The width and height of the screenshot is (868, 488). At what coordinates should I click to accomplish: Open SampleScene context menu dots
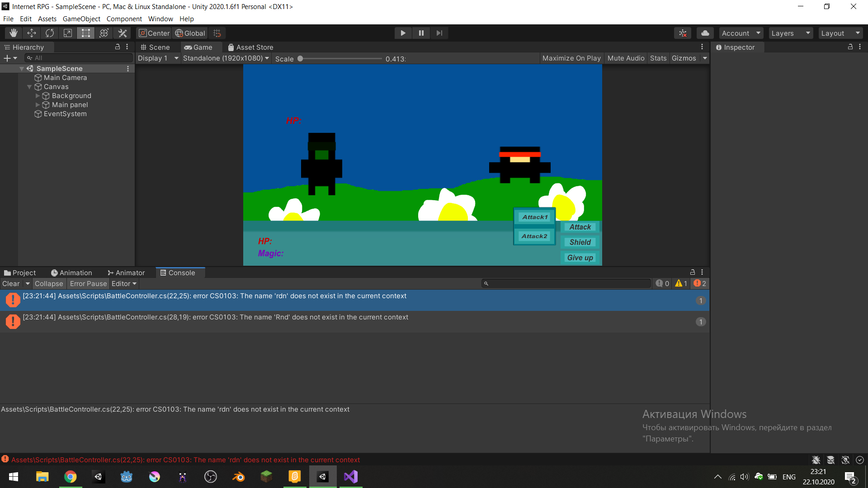[128, 69]
